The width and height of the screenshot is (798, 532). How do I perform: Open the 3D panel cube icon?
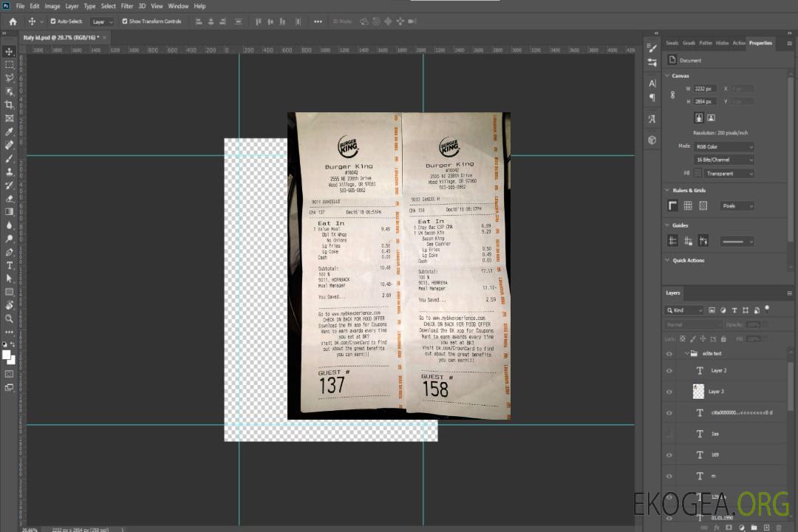coord(652,140)
